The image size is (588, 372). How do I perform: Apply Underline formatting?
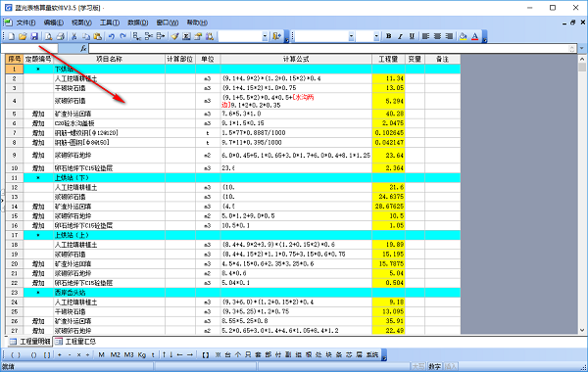412,36
